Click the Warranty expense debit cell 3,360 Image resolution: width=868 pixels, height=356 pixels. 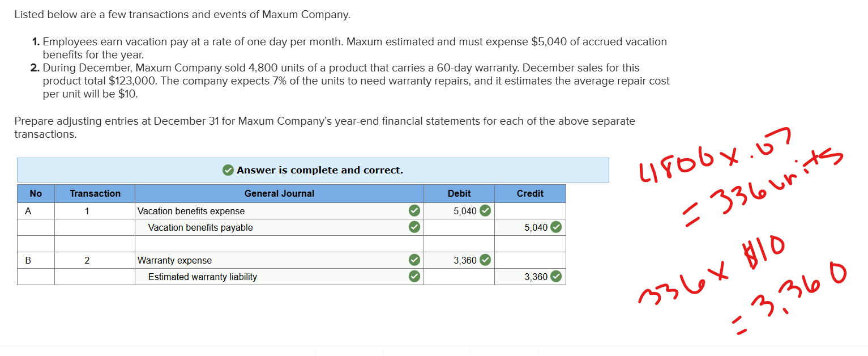[459, 260]
